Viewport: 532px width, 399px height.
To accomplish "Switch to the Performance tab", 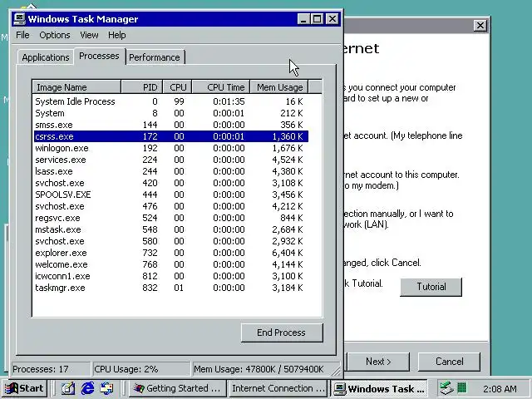I will point(155,57).
